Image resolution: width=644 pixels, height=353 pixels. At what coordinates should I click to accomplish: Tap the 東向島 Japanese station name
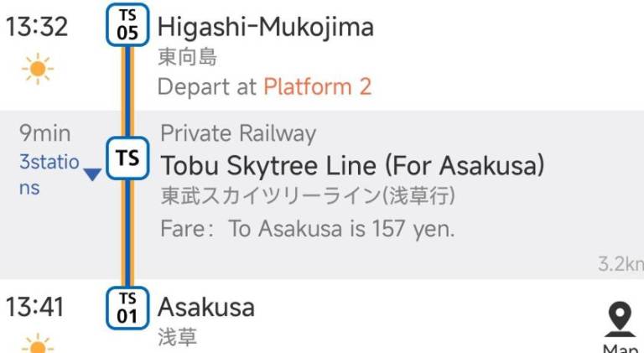[188, 57]
